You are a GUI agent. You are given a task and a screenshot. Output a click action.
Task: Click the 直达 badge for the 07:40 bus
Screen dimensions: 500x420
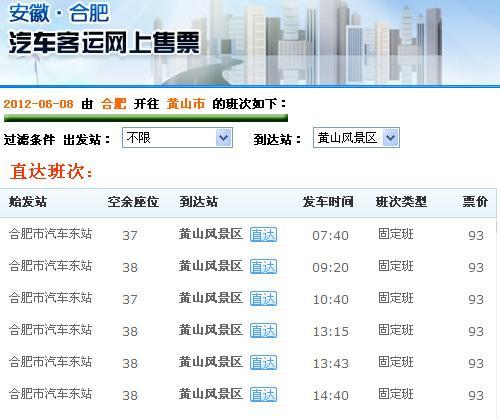pos(263,235)
